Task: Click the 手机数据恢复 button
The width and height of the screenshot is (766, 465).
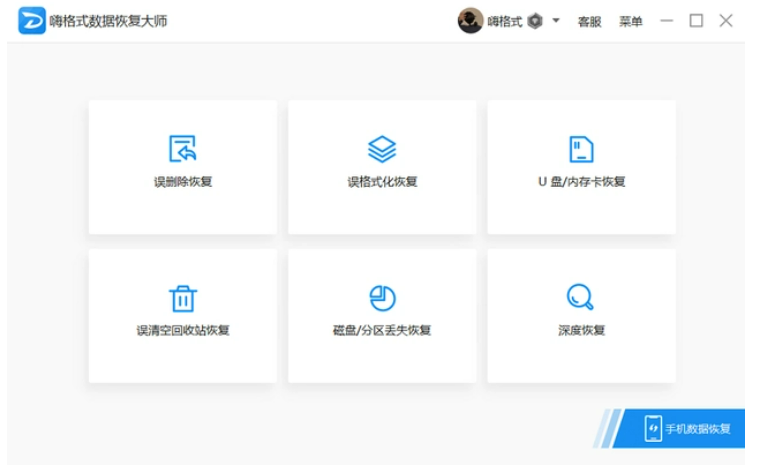Action: pyautogui.click(x=697, y=429)
